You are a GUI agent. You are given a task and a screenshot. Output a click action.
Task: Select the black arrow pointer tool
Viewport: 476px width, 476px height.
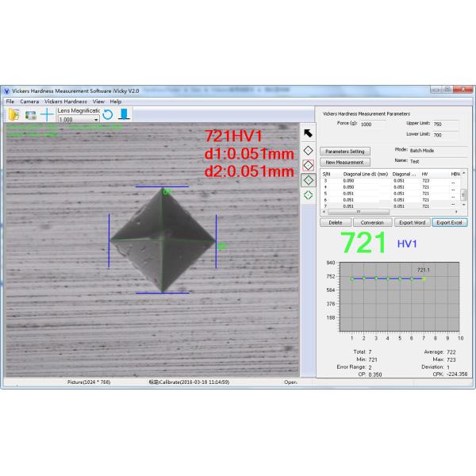click(x=308, y=133)
